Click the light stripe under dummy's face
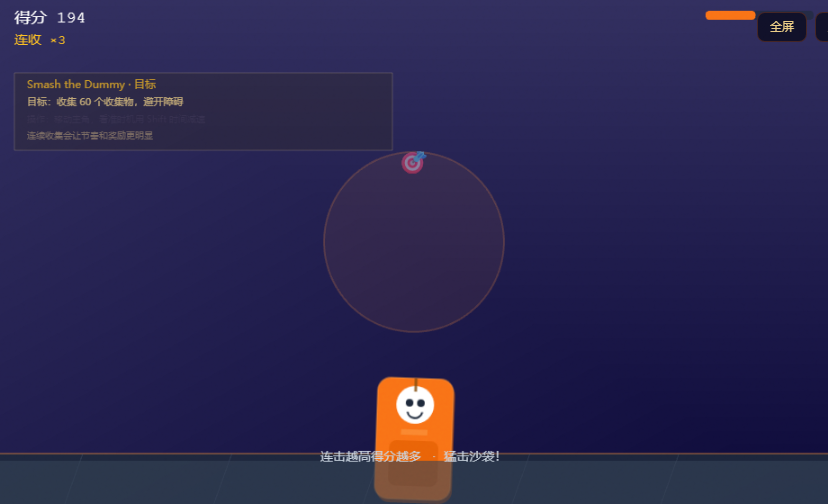The width and height of the screenshot is (828, 504). [x=415, y=432]
